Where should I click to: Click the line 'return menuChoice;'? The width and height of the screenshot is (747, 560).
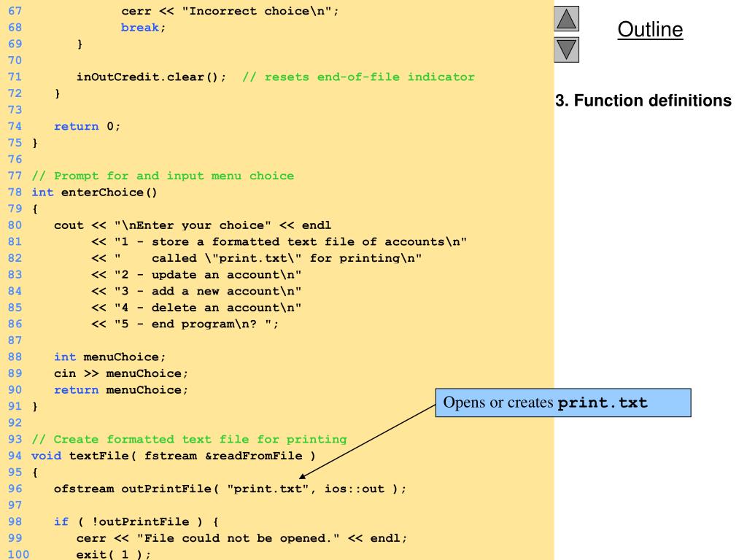pyautogui.click(x=121, y=390)
